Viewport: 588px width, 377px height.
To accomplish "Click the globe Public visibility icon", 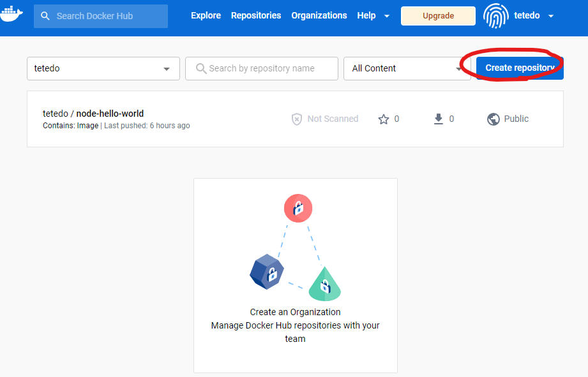I will tap(494, 119).
